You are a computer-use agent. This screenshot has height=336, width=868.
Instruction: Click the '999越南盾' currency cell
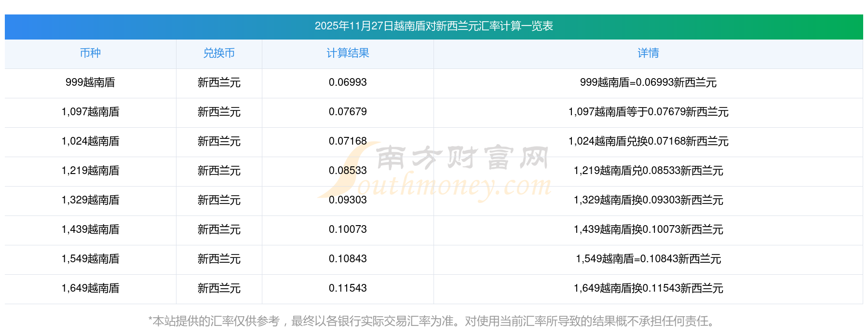[90, 82]
